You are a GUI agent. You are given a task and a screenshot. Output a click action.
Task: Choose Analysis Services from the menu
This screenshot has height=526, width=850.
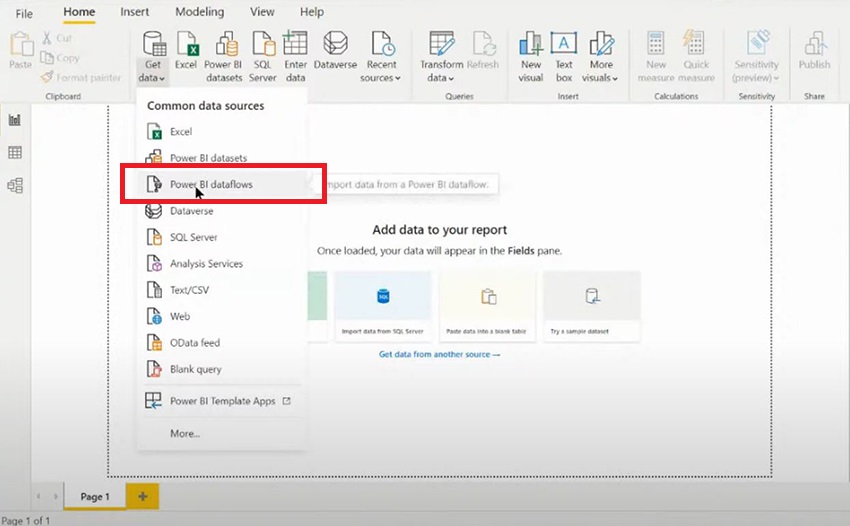pyautogui.click(x=222, y=264)
